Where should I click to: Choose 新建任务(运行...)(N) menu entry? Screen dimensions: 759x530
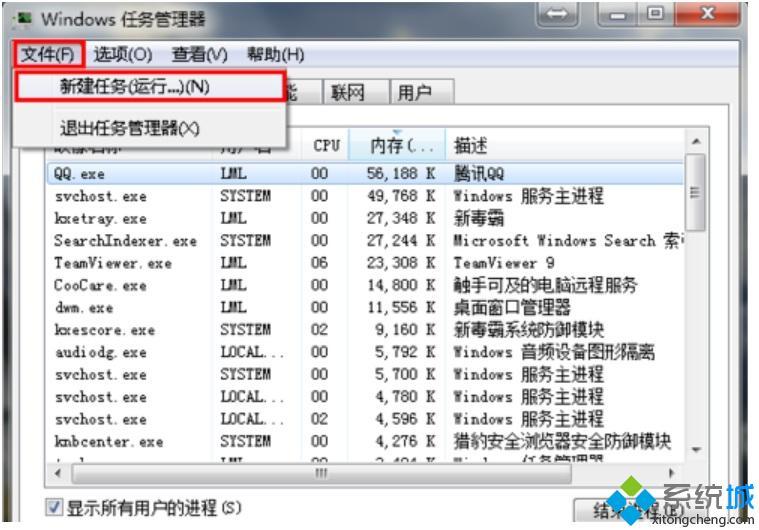150,87
